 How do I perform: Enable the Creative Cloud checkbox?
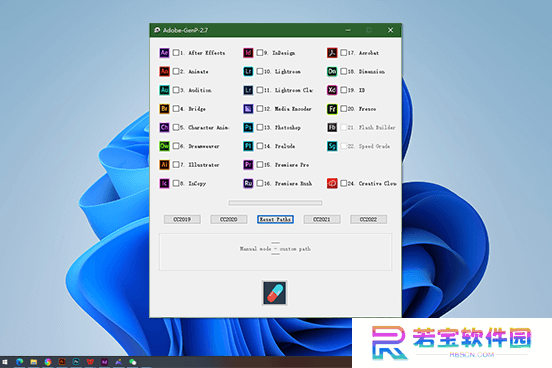(344, 183)
